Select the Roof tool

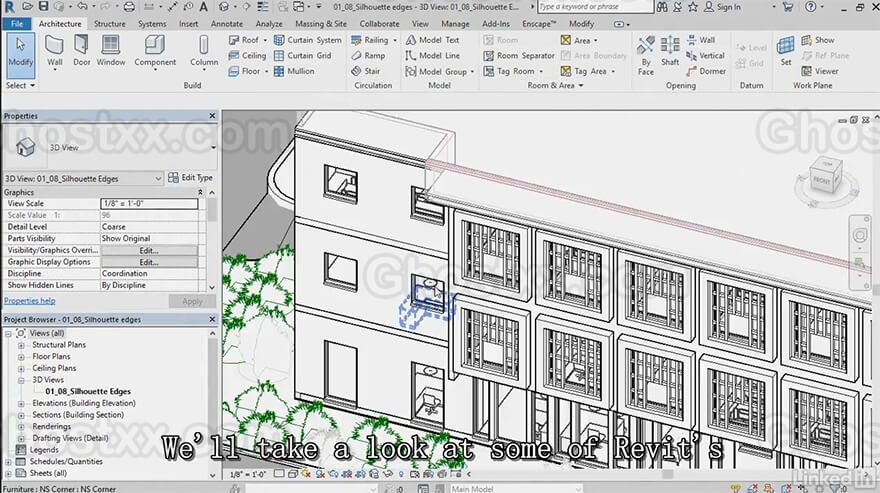coord(248,40)
